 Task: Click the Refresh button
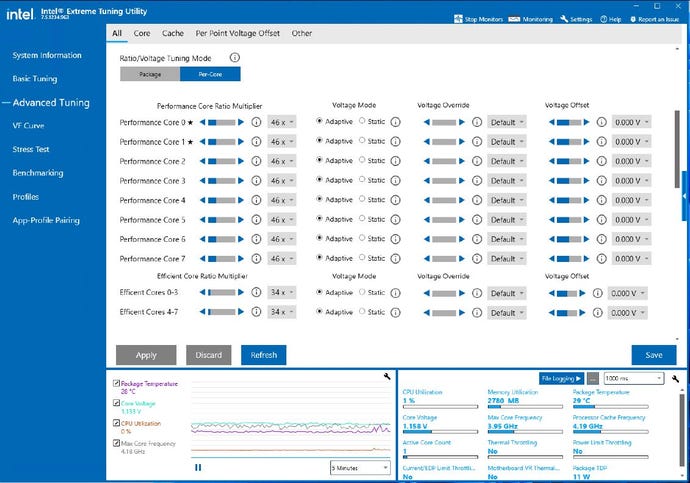(264, 355)
